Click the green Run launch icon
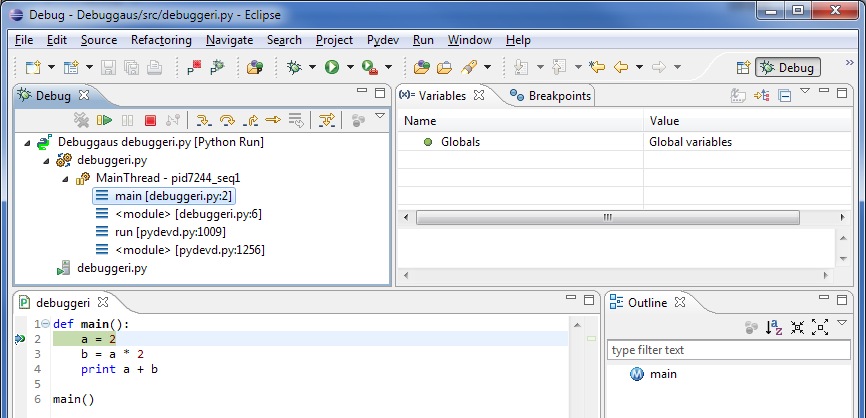866x418 pixels. 332,67
